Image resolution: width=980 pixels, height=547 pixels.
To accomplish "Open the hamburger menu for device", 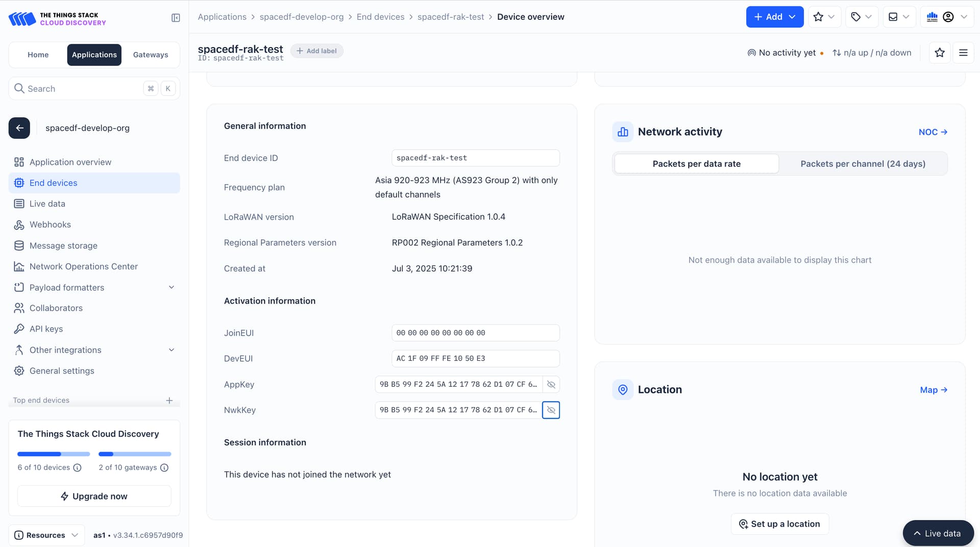I will point(963,53).
